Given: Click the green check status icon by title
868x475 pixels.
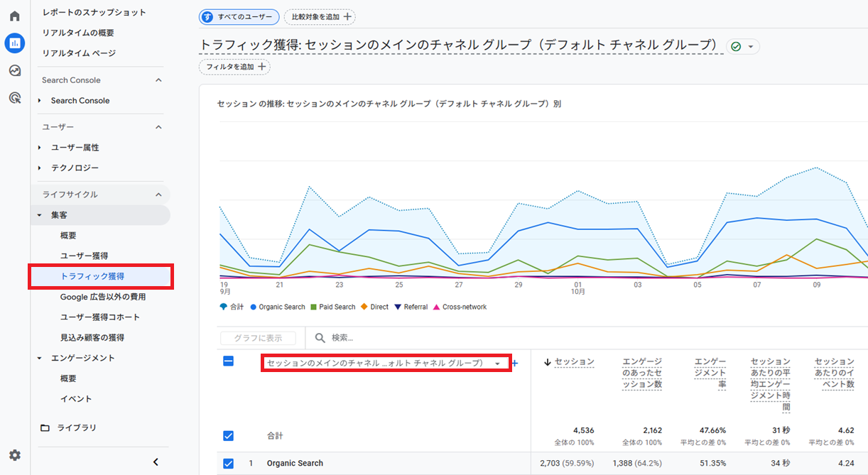Looking at the screenshot, I should point(736,47).
